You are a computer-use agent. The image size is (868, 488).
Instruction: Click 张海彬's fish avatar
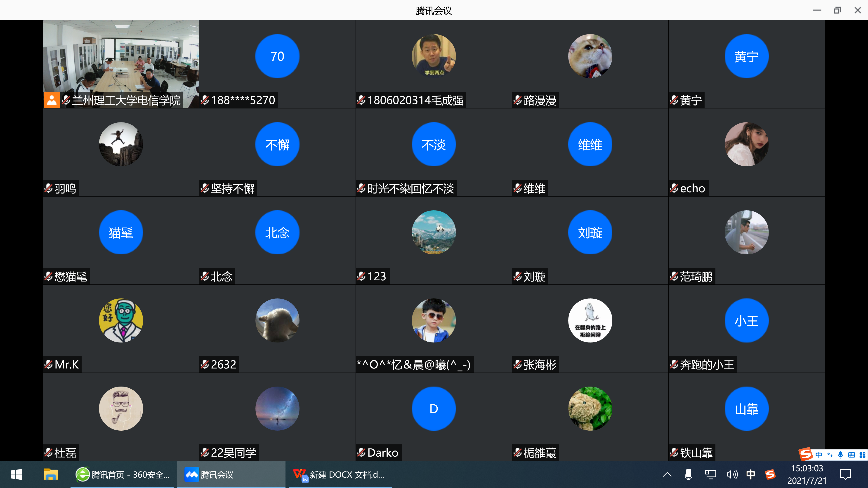click(x=590, y=320)
